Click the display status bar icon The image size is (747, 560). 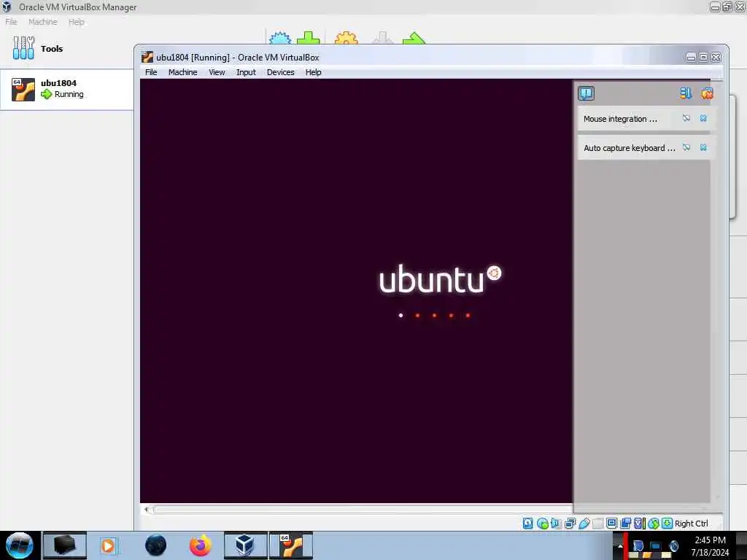point(612,524)
